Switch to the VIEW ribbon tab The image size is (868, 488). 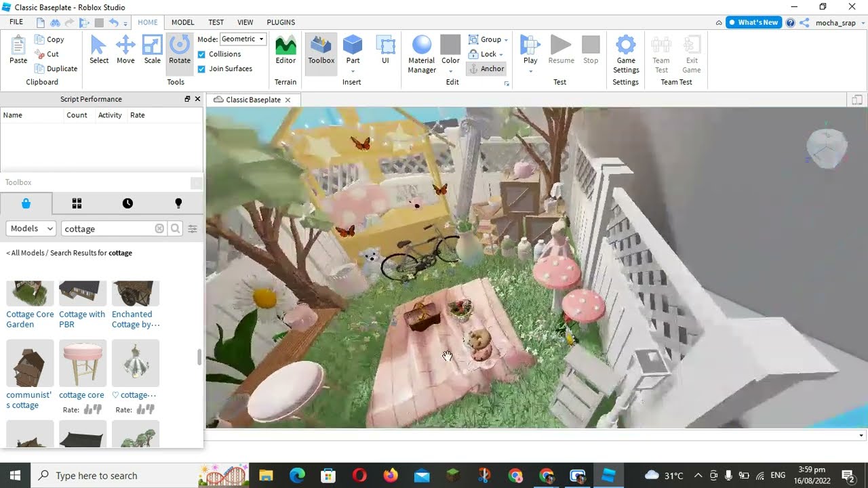(245, 22)
